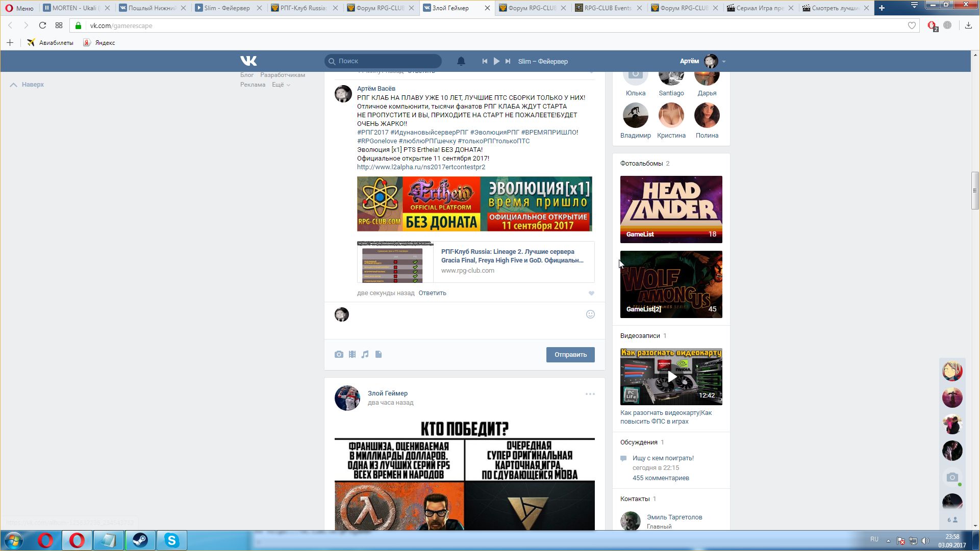
Task: Open the Авиабилеты bookmark
Action: pos(51,43)
